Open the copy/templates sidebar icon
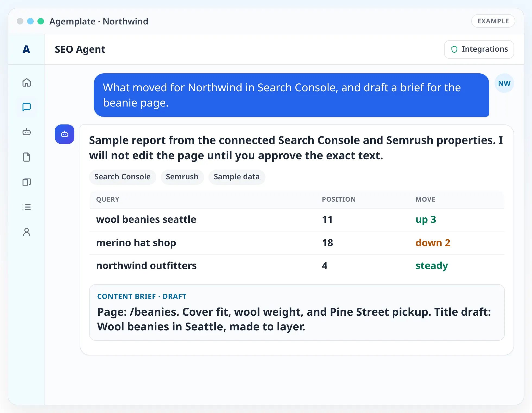The image size is (532, 413). (x=27, y=182)
